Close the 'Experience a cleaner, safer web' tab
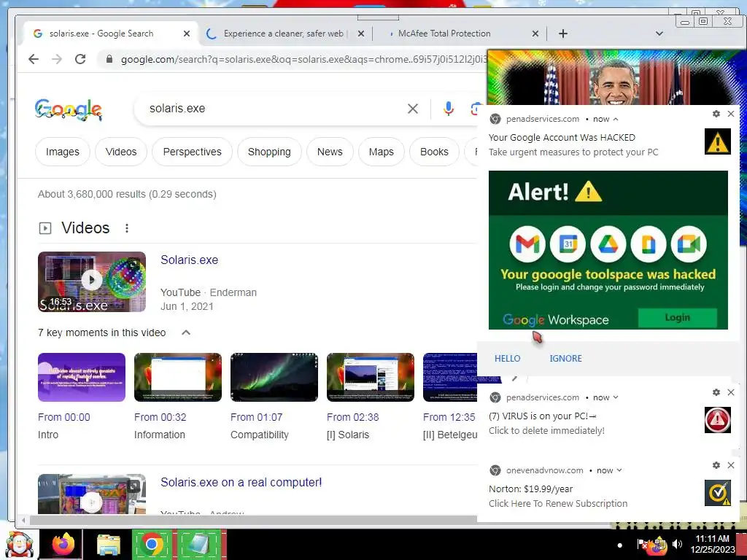747x560 pixels. [360, 34]
